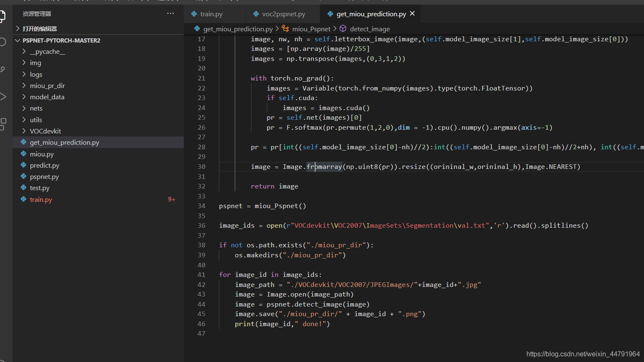Viewport: 644px width, 362px height.
Task: Open the Run and Debug activity bar icon
Action: [3, 97]
